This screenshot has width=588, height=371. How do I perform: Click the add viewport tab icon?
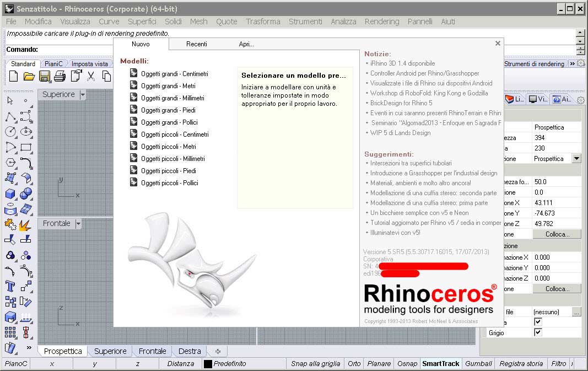(218, 352)
